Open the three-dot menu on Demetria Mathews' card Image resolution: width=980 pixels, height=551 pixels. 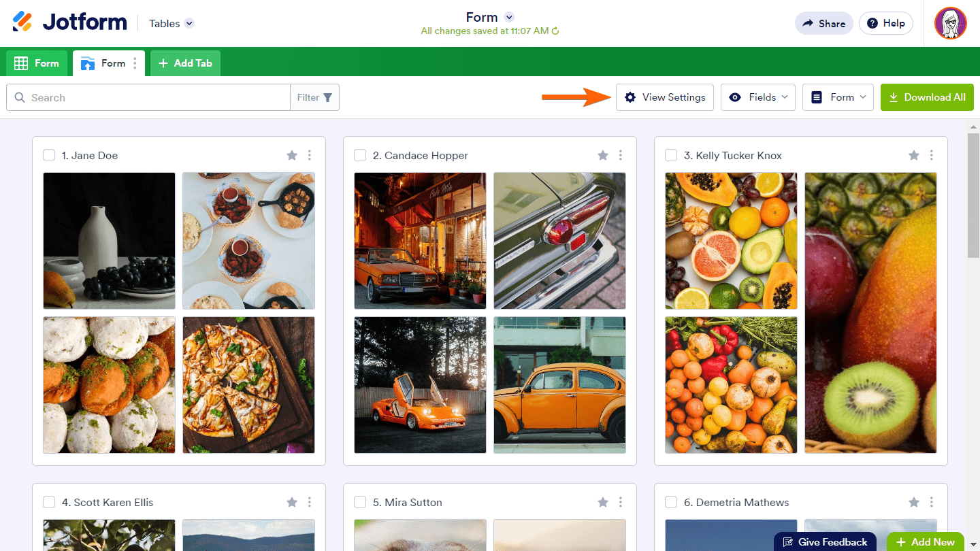931,502
